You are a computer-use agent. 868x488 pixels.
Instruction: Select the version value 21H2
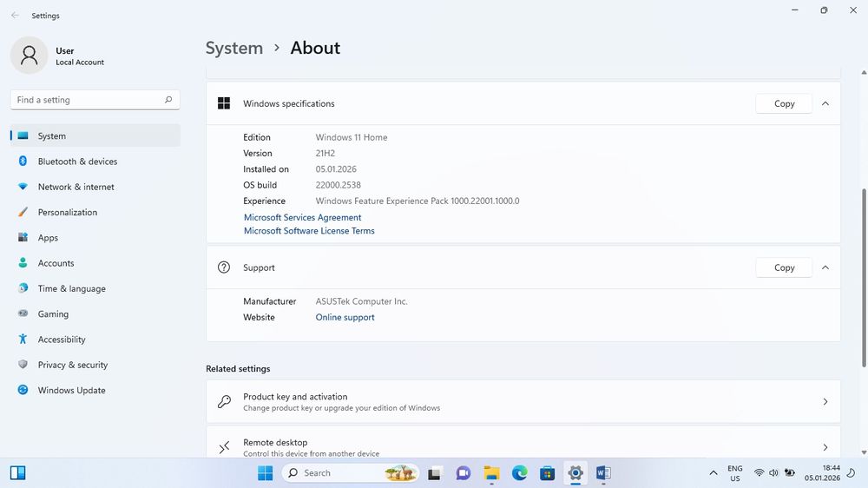325,154
